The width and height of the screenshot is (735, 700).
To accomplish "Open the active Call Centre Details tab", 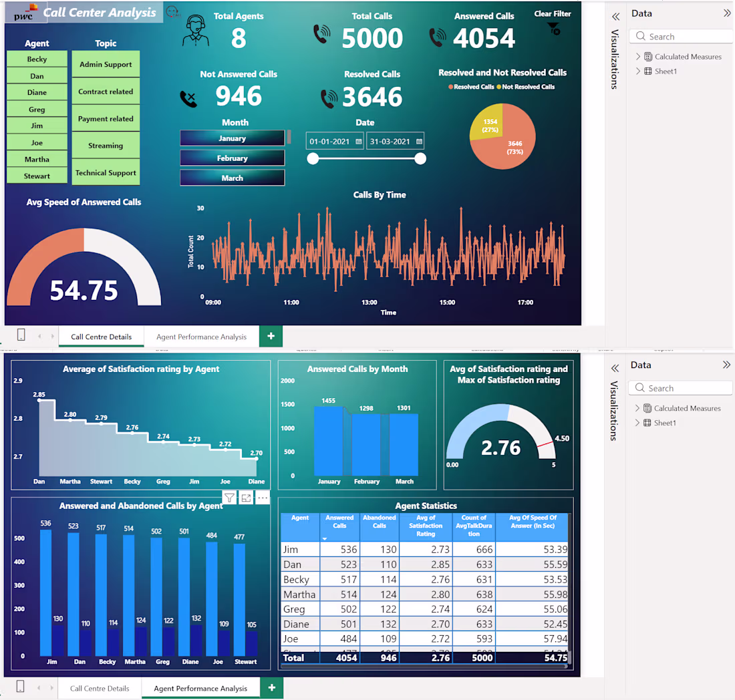I will [102, 337].
